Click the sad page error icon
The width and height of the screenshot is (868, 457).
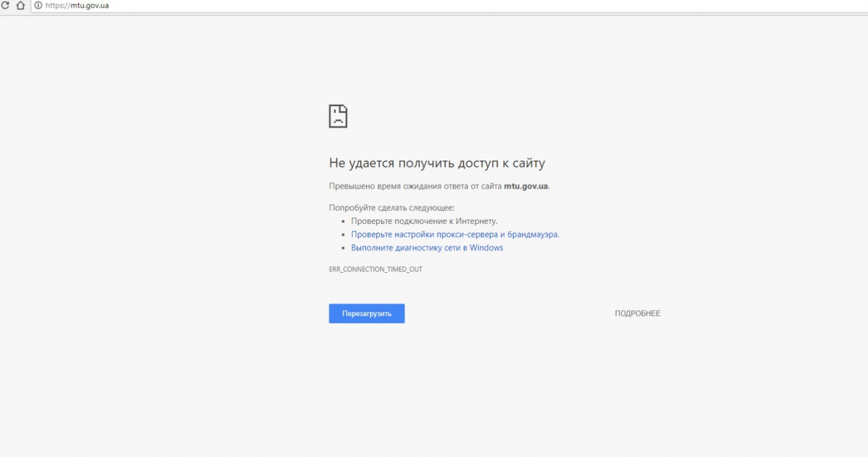coord(338,116)
